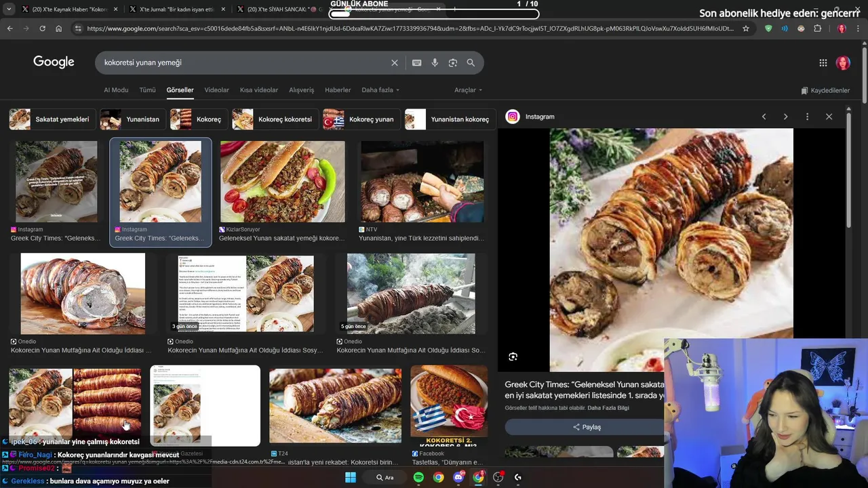This screenshot has width=868, height=488.
Task: Show next image in preview panel
Action: coord(785,117)
